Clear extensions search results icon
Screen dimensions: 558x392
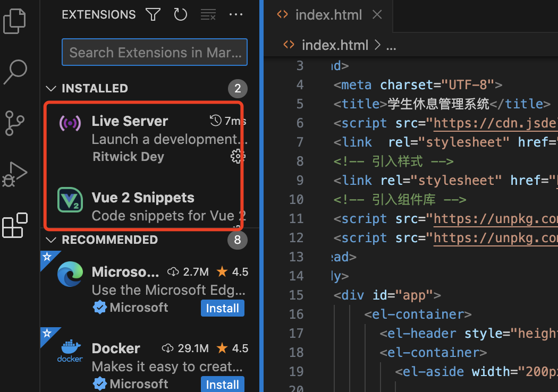pos(208,15)
